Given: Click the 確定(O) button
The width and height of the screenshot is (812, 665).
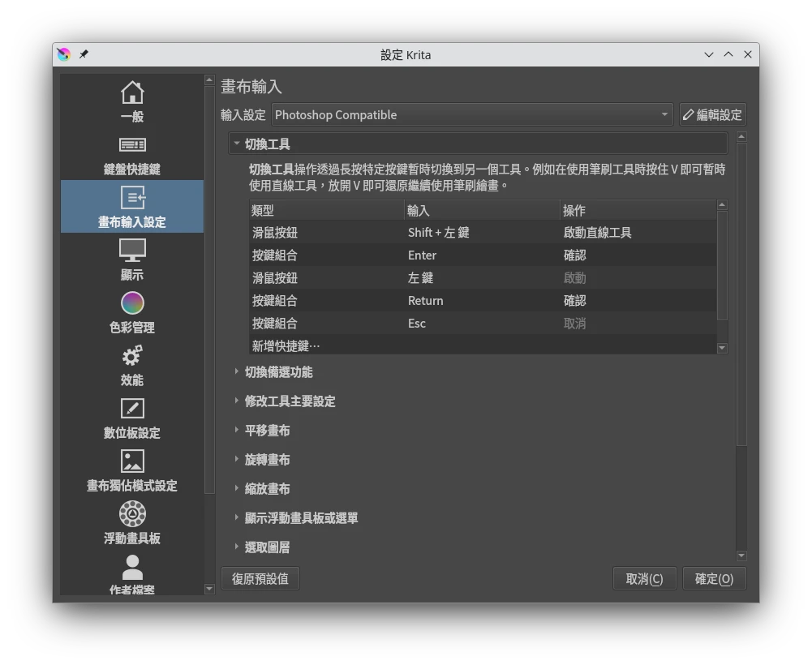Looking at the screenshot, I should (x=714, y=579).
